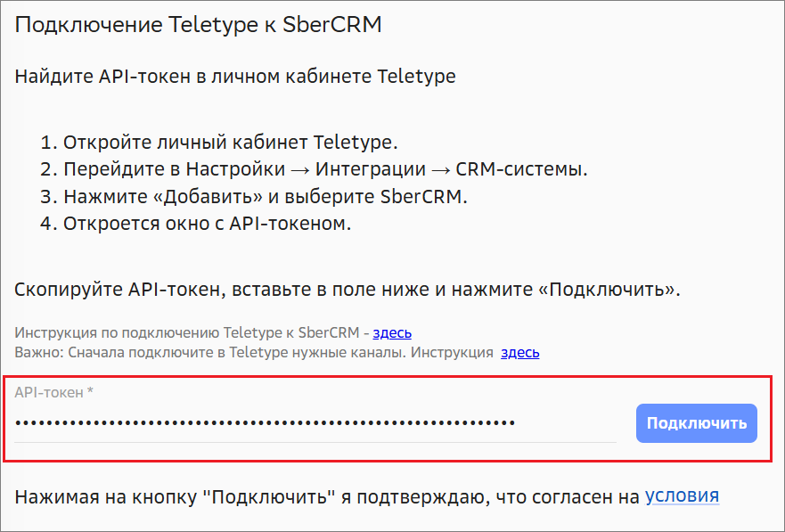785x532 pixels.
Task: Click the 'API-токен *' field label
Action: (x=56, y=392)
